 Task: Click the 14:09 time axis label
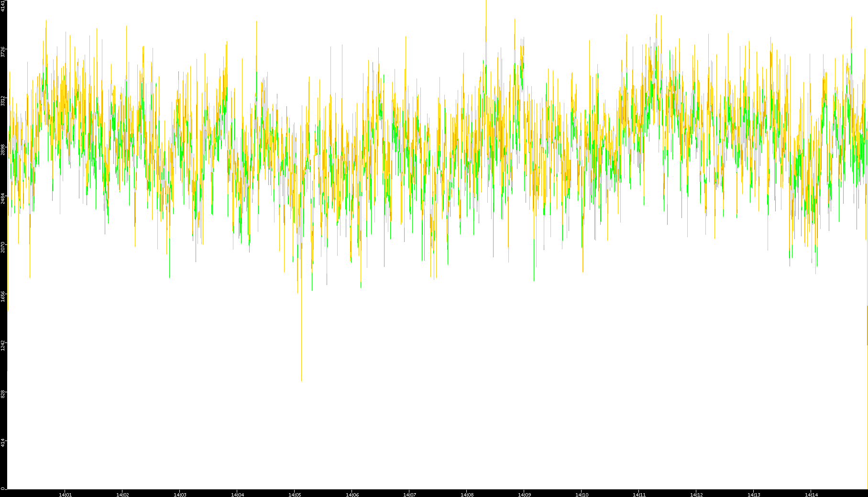click(524, 495)
